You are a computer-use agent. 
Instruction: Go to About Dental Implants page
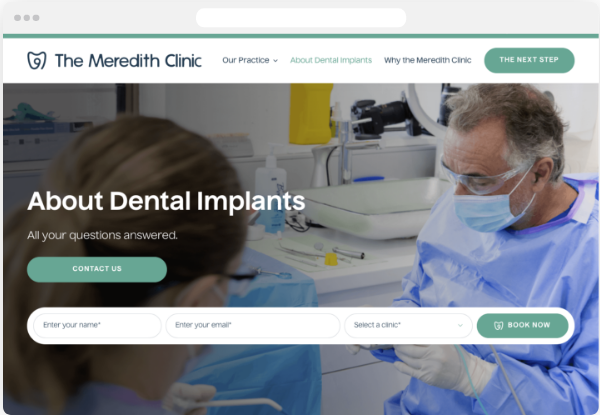pyautogui.click(x=331, y=60)
